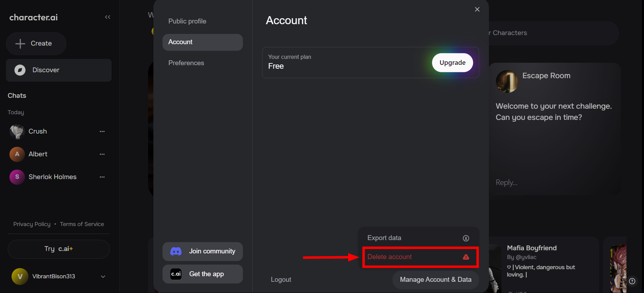644x293 pixels.
Task: Click Try c.ai+ button
Action: pos(59,249)
